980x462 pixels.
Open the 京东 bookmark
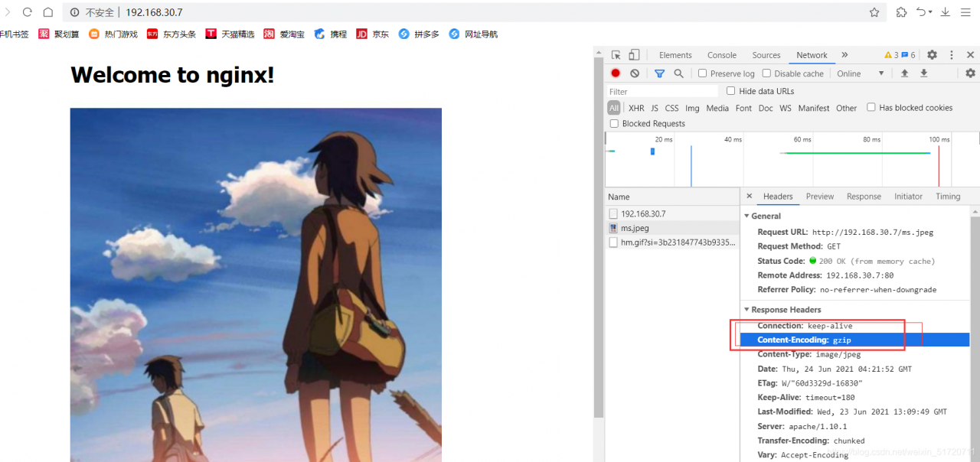tap(373, 34)
